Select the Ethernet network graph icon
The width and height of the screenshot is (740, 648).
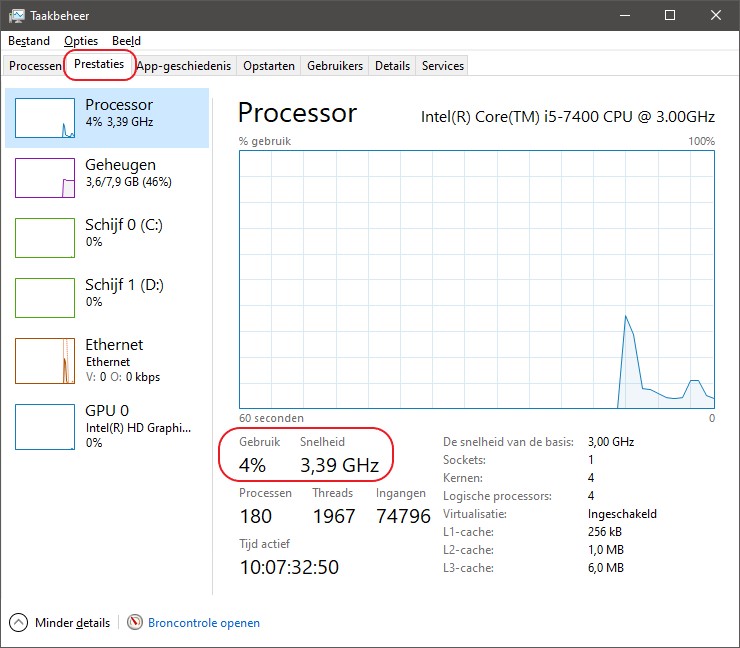(x=46, y=360)
